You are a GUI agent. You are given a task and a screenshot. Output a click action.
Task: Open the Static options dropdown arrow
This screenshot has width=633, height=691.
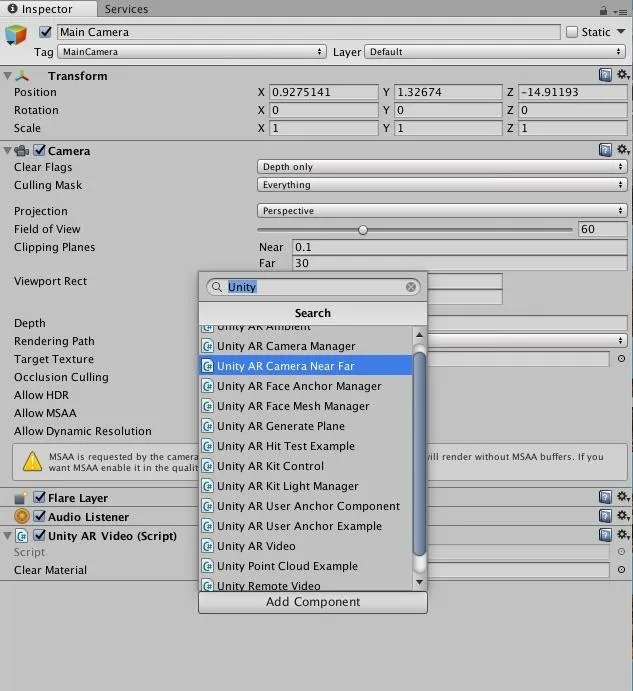point(621,31)
